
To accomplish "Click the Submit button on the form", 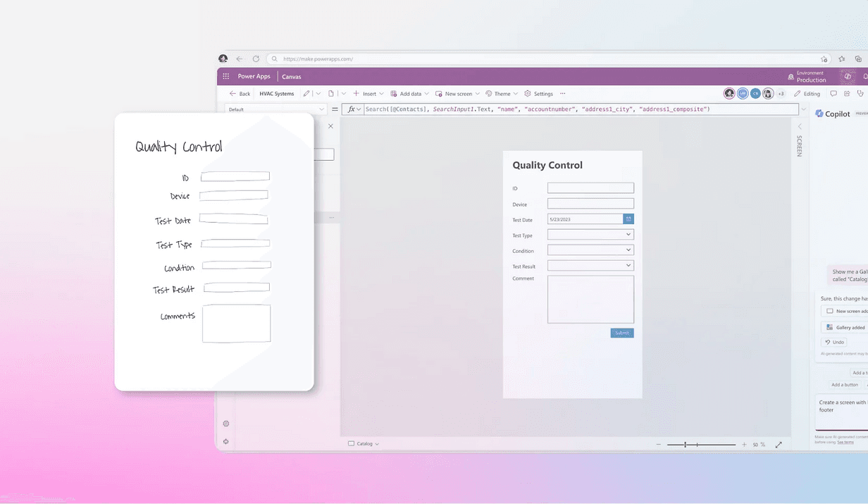I will pyautogui.click(x=622, y=333).
